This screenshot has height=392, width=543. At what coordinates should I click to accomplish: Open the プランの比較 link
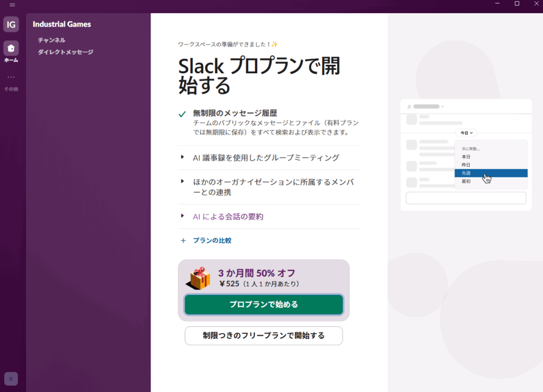click(x=212, y=240)
